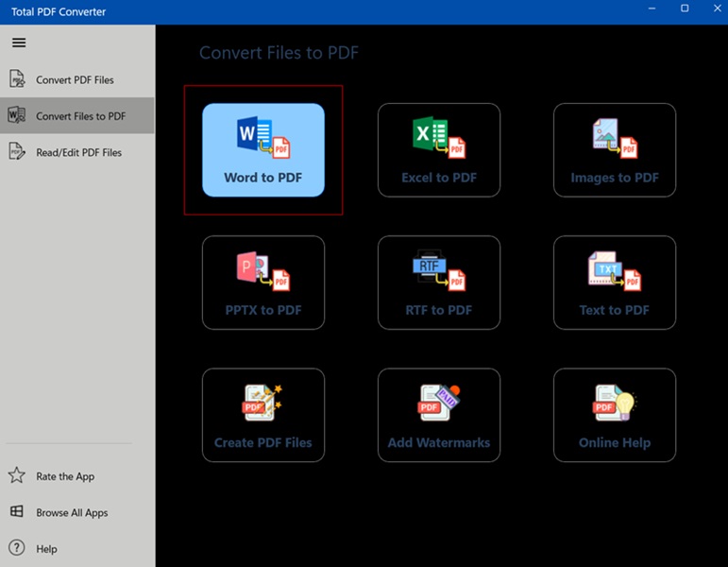Minimize the Total PDF Converter window
Image resolution: width=728 pixels, height=567 pixels.
(652, 9)
